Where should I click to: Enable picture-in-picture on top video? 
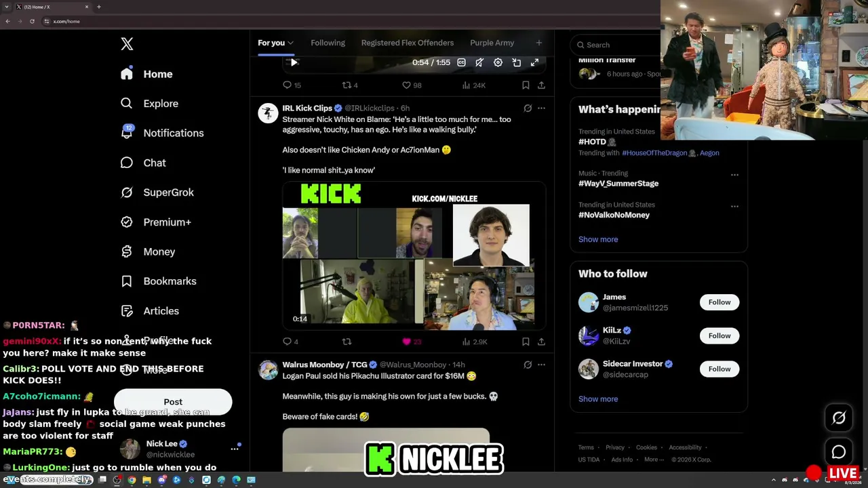click(x=516, y=62)
